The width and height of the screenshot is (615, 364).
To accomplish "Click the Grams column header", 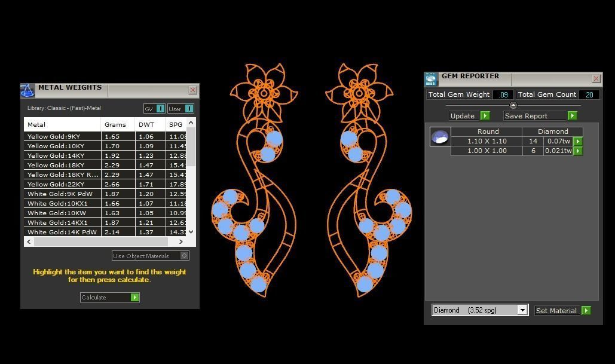I will (x=118, y=125).
